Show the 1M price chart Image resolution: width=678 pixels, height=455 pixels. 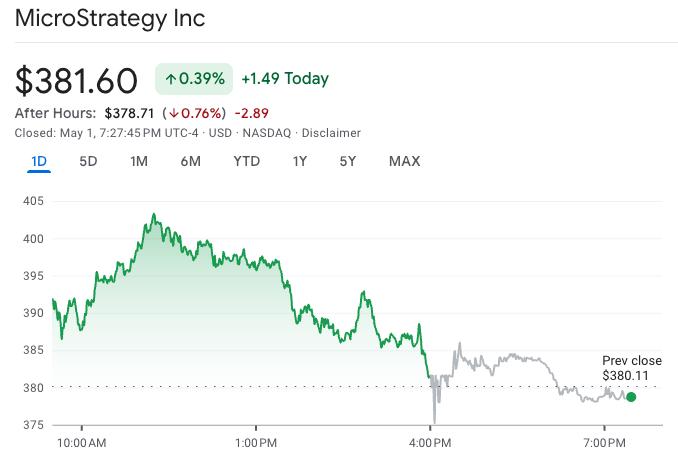pos(139,161)
